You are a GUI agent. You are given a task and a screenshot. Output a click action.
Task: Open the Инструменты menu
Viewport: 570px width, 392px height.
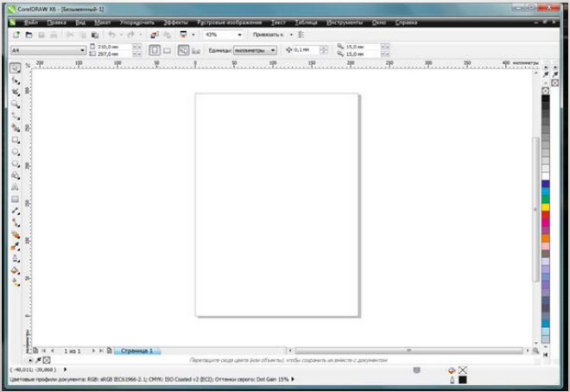(345, 22)
